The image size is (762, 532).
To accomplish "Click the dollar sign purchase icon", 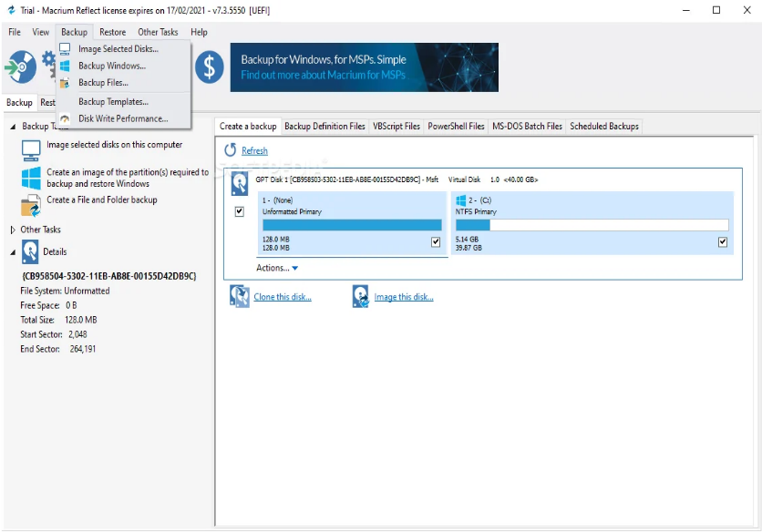I will pos(210,67).
